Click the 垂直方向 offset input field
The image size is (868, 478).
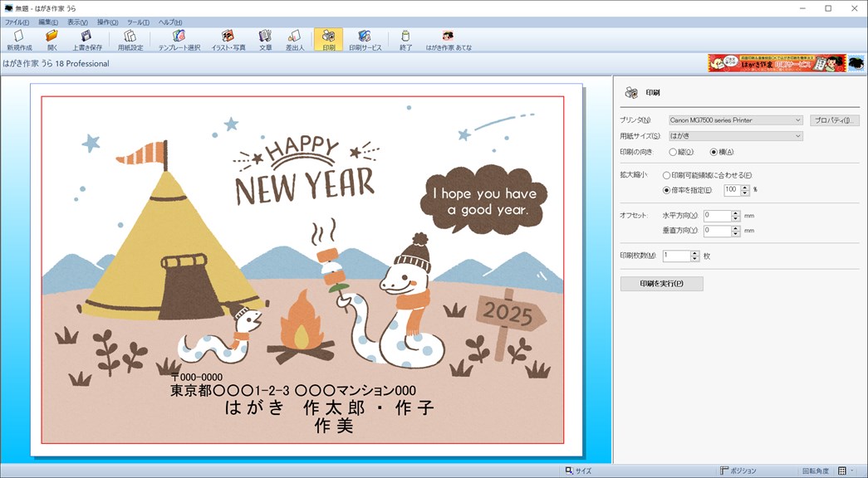(x=718, y=231)
